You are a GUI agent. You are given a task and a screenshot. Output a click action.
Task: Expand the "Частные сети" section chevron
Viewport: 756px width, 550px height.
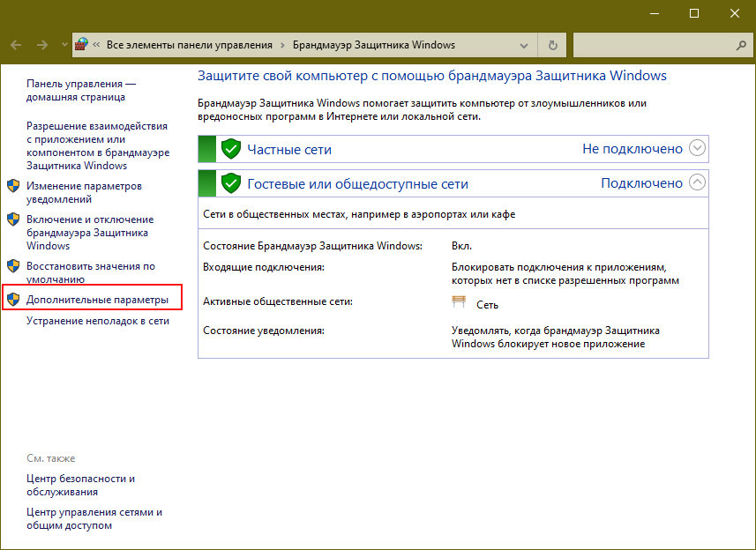click(x=697, y=149)
